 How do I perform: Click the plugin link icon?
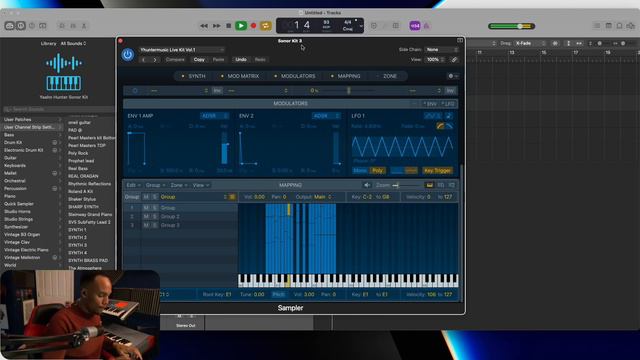(x=454, y=60)
